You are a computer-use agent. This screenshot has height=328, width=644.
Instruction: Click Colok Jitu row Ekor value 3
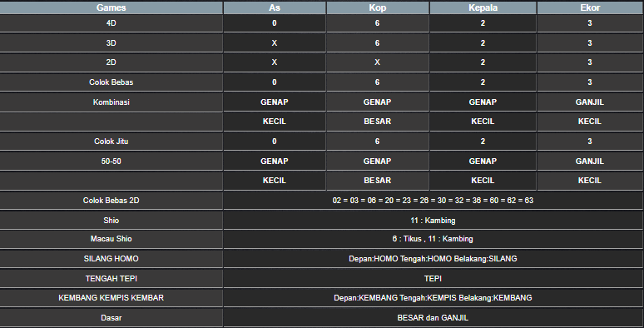click(590, 141)
